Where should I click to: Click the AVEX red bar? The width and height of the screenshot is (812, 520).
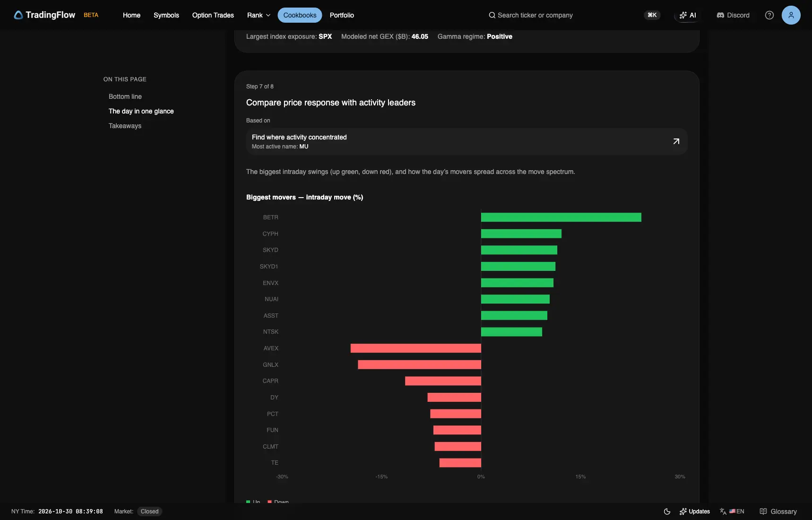click(x=416, y=348)
